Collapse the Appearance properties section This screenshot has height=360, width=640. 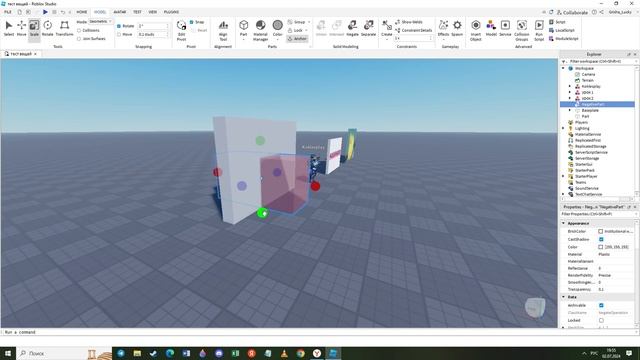[x=564, y=223]
